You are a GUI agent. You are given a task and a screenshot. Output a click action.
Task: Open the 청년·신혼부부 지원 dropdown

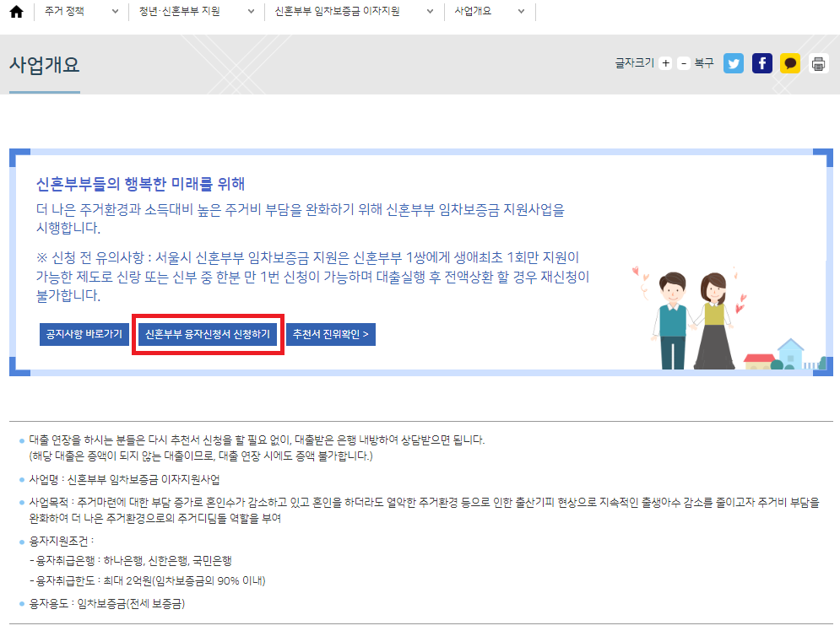[250, 13]
